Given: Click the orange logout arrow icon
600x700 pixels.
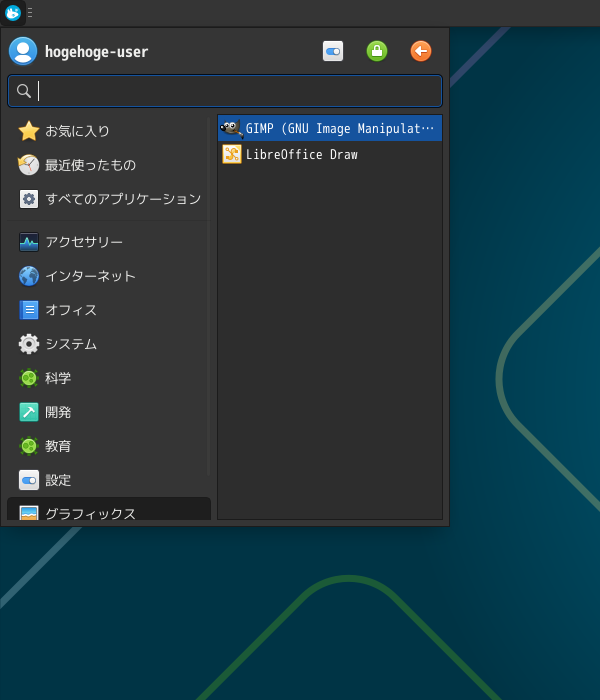Looking at the screenshot, I should [x=421, y=51].
